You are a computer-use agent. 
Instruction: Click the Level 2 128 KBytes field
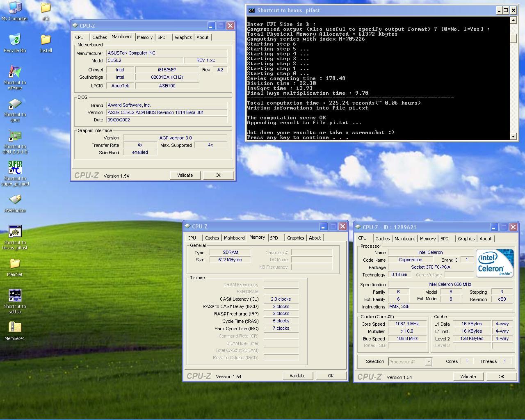coord(472,339)
